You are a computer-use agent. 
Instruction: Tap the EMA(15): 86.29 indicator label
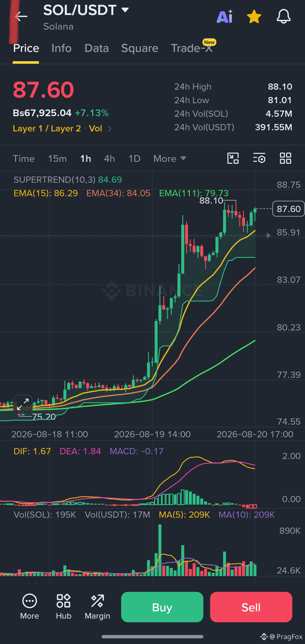point(46,193)
